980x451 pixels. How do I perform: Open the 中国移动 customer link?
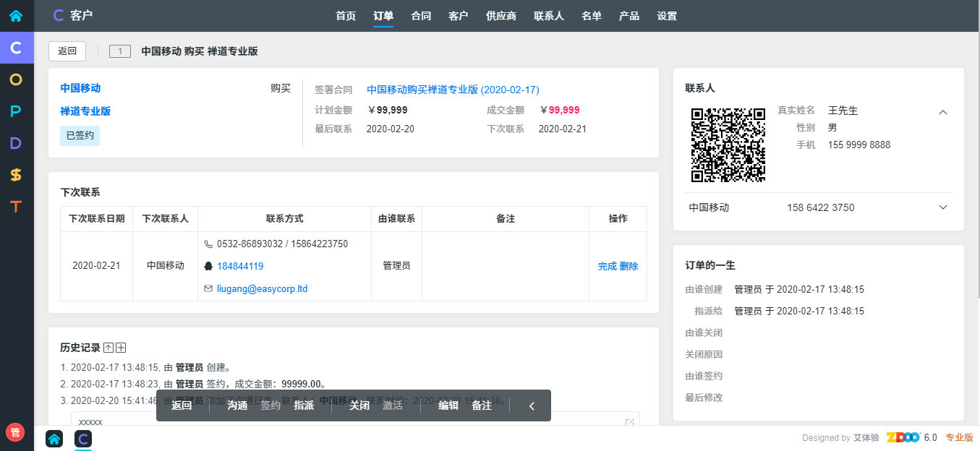[80, 88]
